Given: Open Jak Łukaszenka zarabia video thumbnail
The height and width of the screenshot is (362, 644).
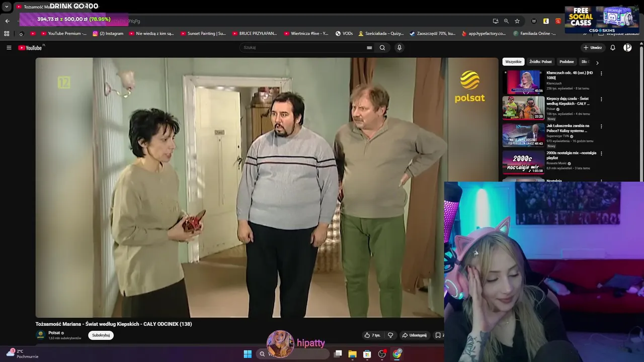Looking at the screenshot, I should pyautogui.click(x=523, y=135).
